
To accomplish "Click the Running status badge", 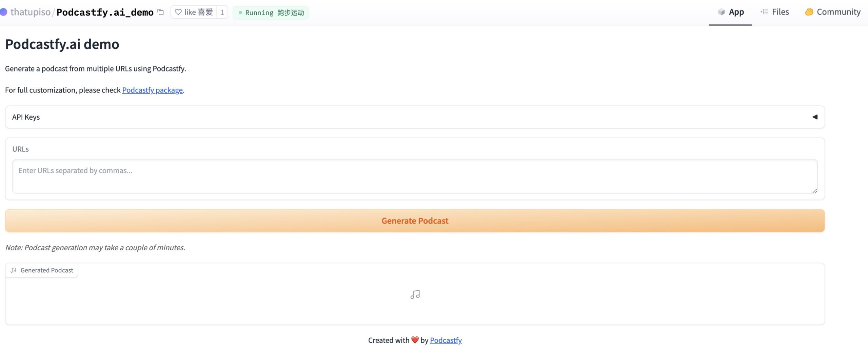I will pyautogui.click(x=271, y=13).
